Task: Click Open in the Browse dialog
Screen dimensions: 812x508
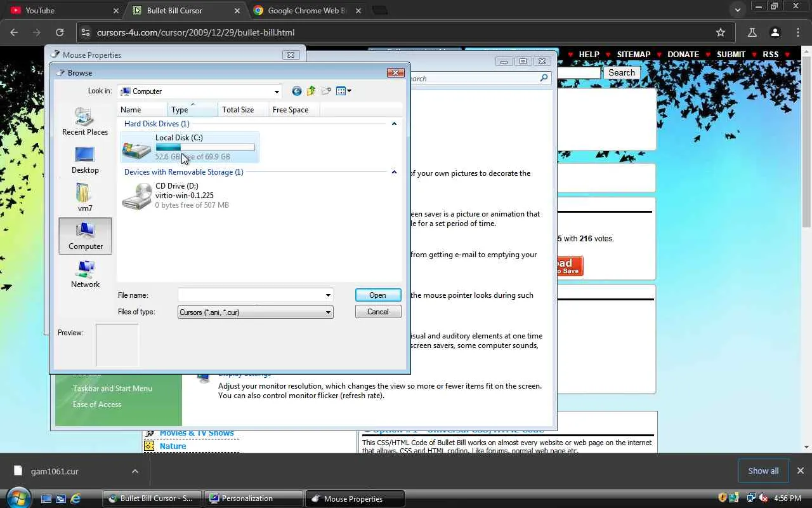Action: 377,295
